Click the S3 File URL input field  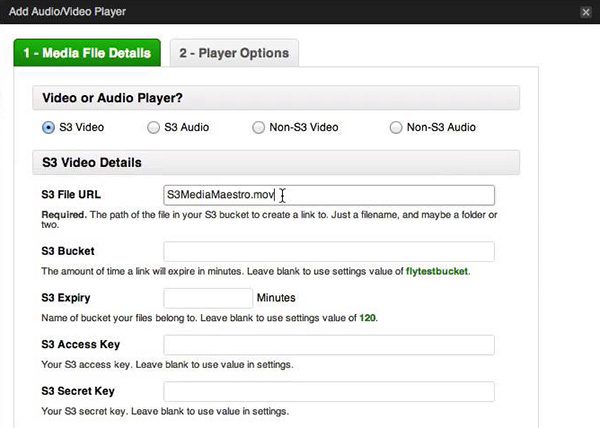pyautogui.click(x=329, y=195)
